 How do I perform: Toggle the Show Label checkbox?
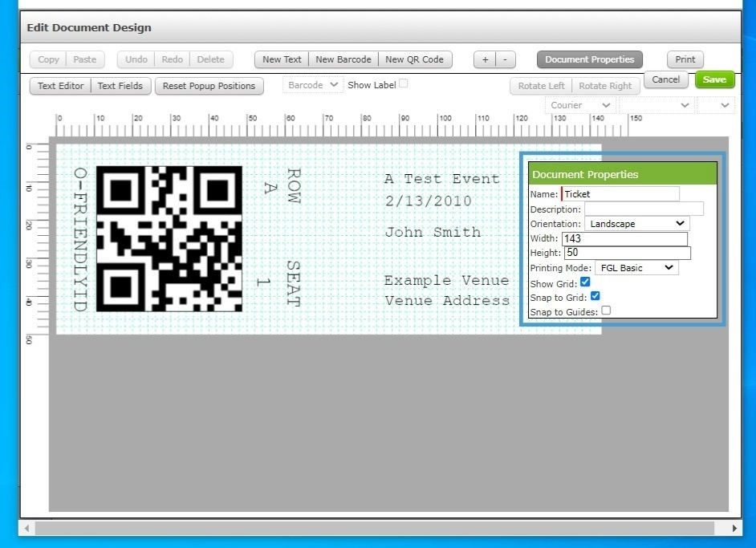click(x=404, y=83)
